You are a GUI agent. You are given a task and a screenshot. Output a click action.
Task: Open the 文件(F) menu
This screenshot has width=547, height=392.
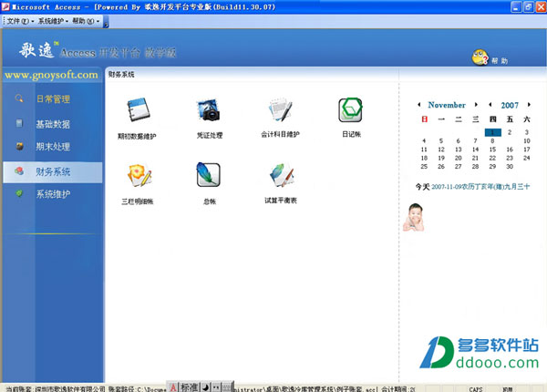(20, 21)
